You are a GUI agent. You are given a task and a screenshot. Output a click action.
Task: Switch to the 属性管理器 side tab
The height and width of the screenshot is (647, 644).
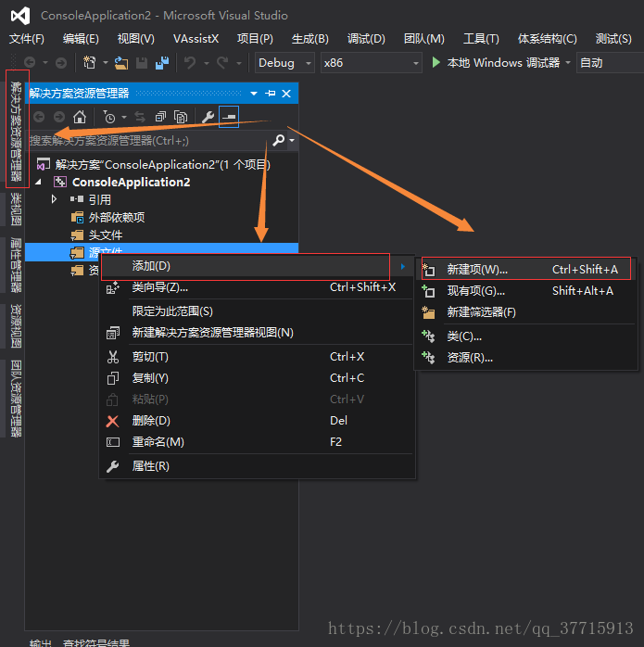[16, 264]
